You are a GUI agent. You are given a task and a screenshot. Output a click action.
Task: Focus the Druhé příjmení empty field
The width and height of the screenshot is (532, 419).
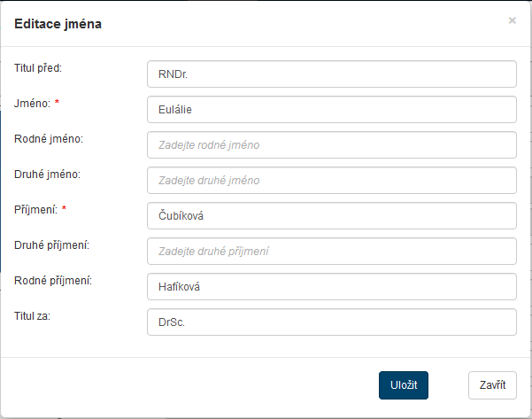[x=331, y=252]
